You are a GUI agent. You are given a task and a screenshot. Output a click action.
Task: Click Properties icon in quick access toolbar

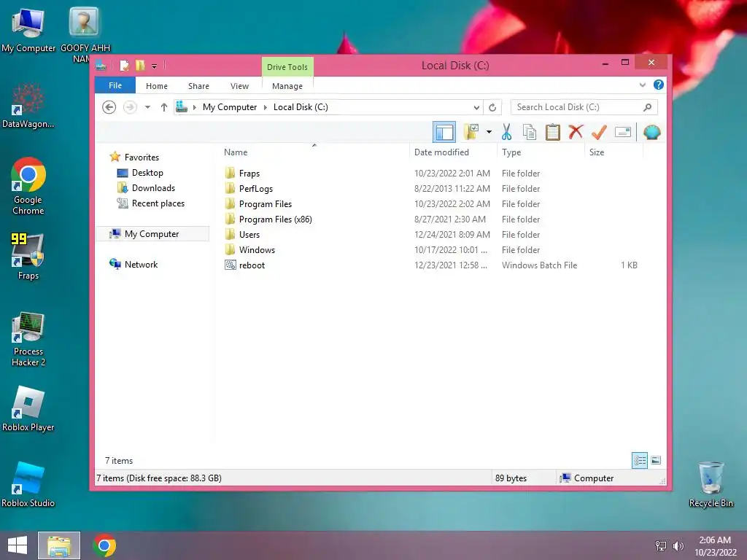tap(124, 65)
